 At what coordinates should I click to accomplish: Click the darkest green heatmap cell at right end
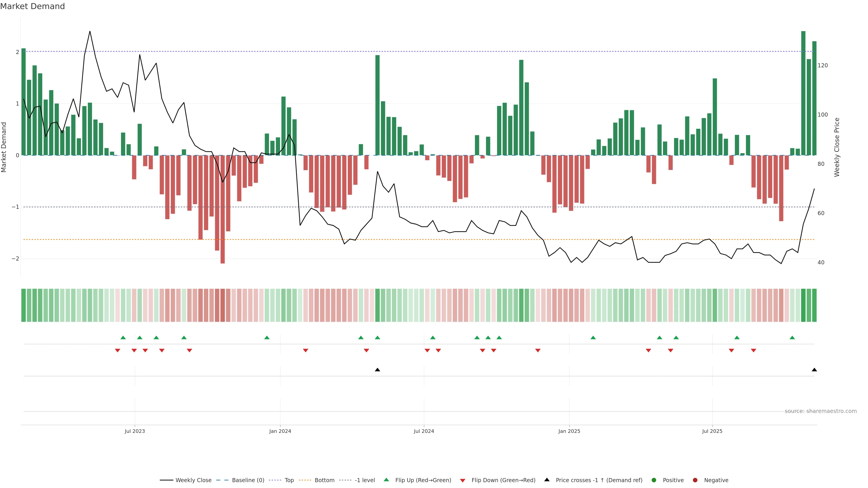point(803,305)
